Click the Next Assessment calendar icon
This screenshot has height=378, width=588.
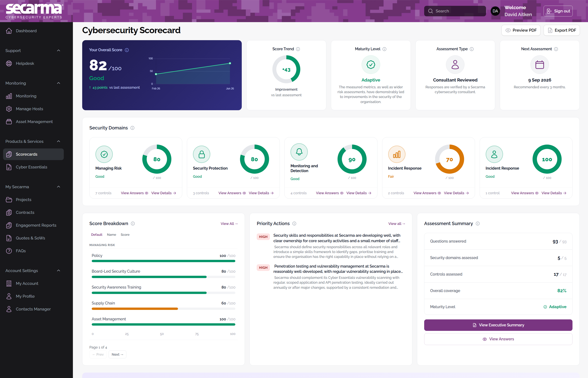tap(540, 65)
